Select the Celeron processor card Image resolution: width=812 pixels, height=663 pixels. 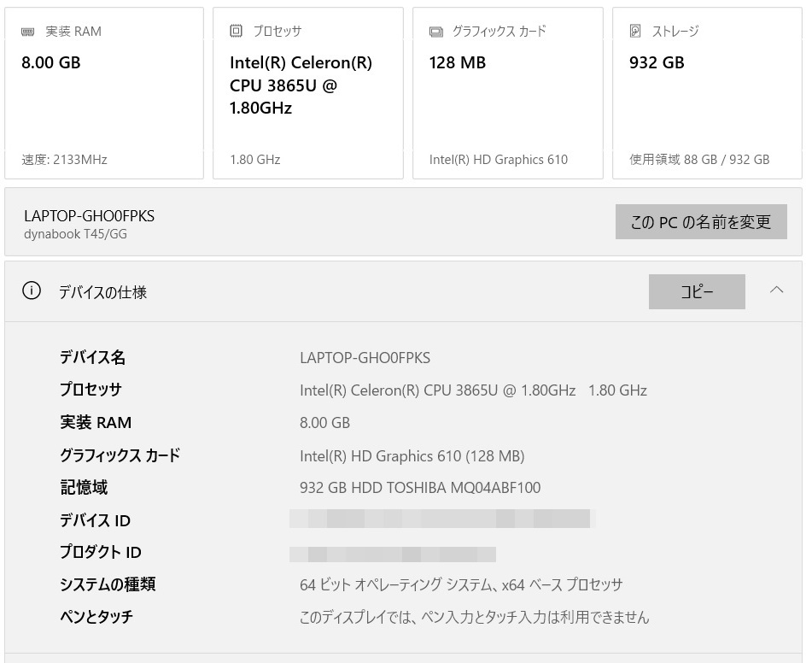point(307,93)
